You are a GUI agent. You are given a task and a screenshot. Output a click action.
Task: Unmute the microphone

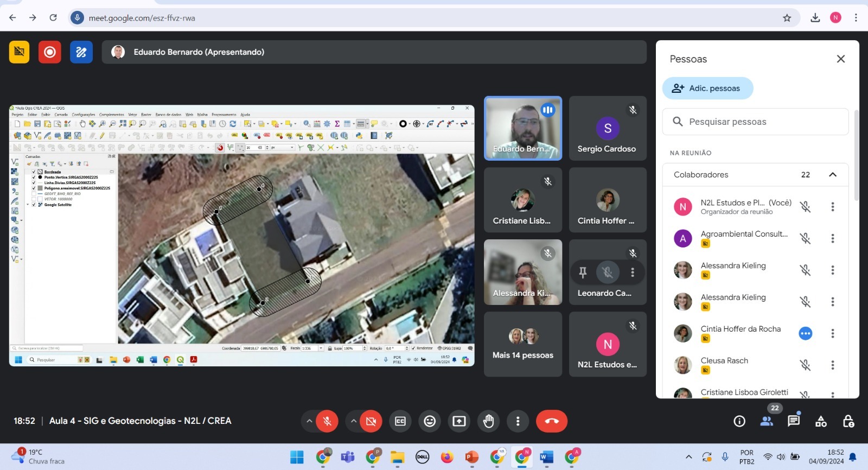327,421
